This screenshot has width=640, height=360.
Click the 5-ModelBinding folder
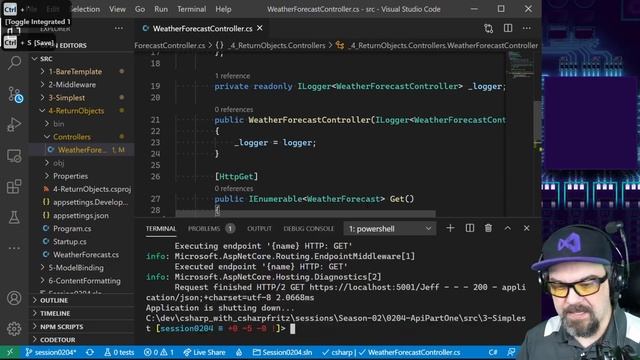76,268
